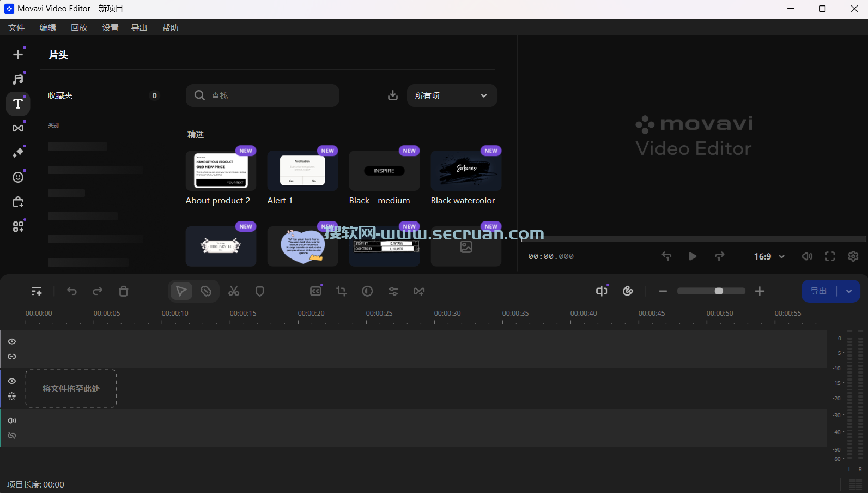Viewport: 868px width, 493px height.
Task: Click the 00:00:30 mark on timeline ruler
Action: 447,314
